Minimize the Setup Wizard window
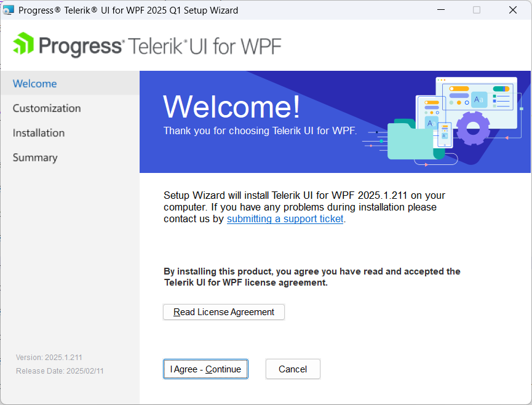Screen dimensions: 532x405 coord(441,10)
